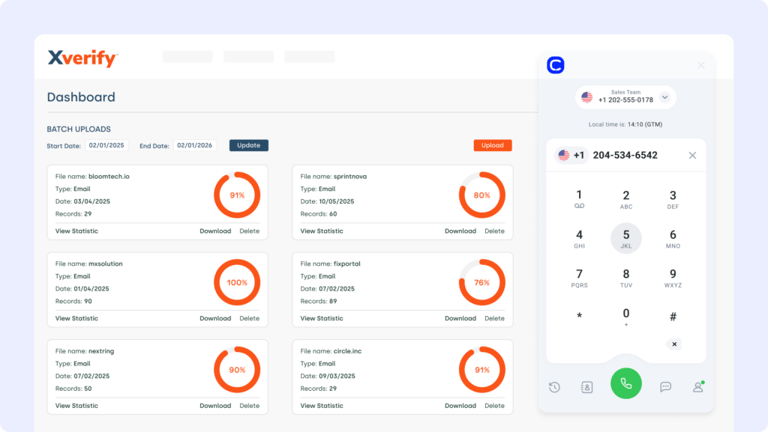The image size is (768, 432).
Task: Tap dial pad key 5 JKL
Action: [x=626, y=238]
